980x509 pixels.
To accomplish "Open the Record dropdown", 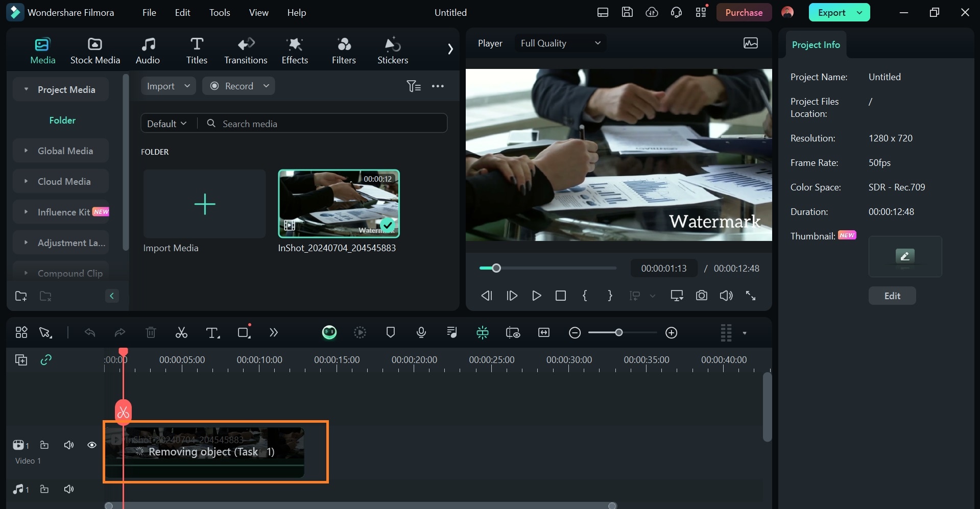I will [x=238, y=86].
